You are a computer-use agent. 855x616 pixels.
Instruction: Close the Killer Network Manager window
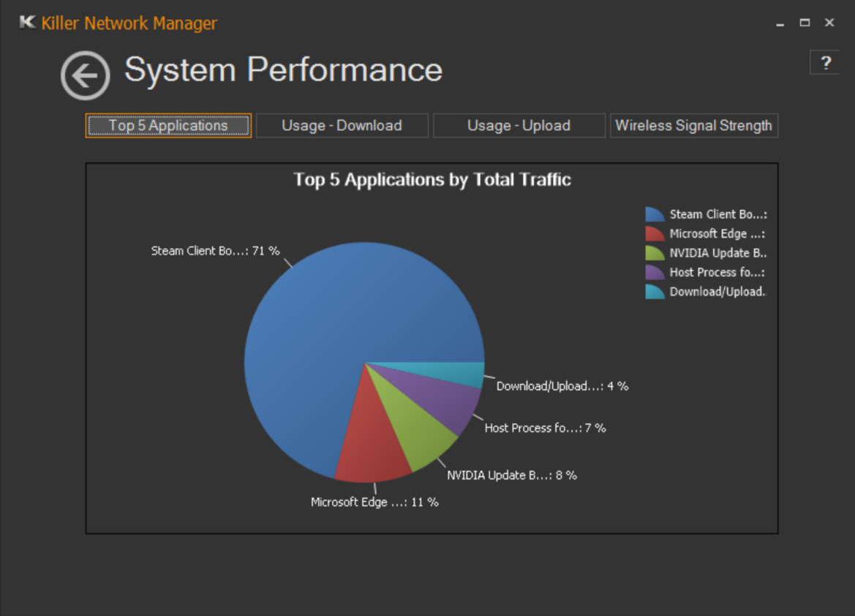point(829,23)
